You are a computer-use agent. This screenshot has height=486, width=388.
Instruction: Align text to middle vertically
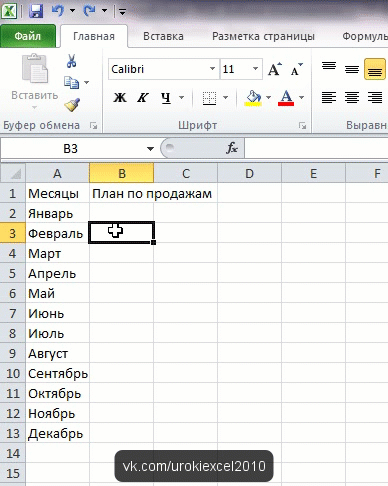[x=352, y=69]
